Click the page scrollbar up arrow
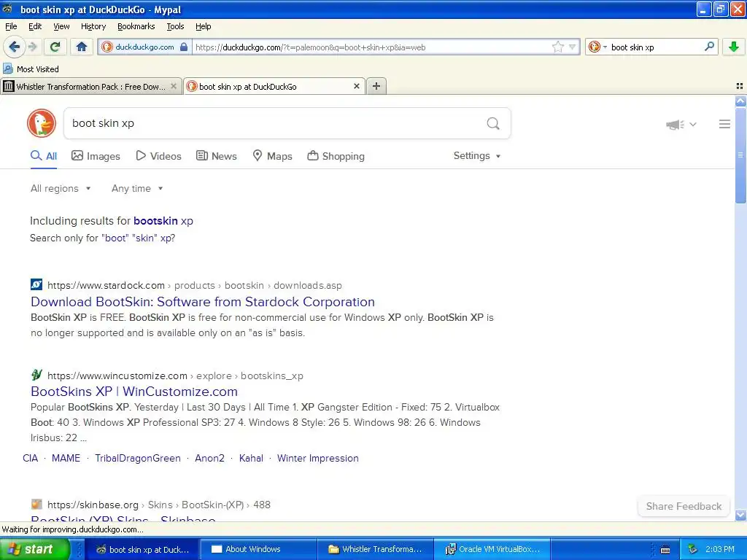Image resolution: width=747 pixels, height=560 pixels. [740, 101]
